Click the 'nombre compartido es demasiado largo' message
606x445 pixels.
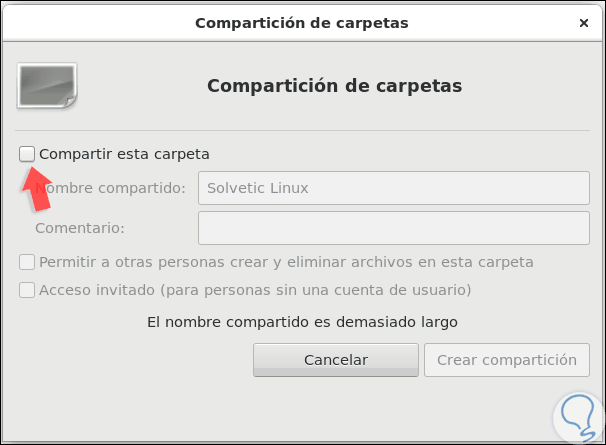(x=302, y=322)
